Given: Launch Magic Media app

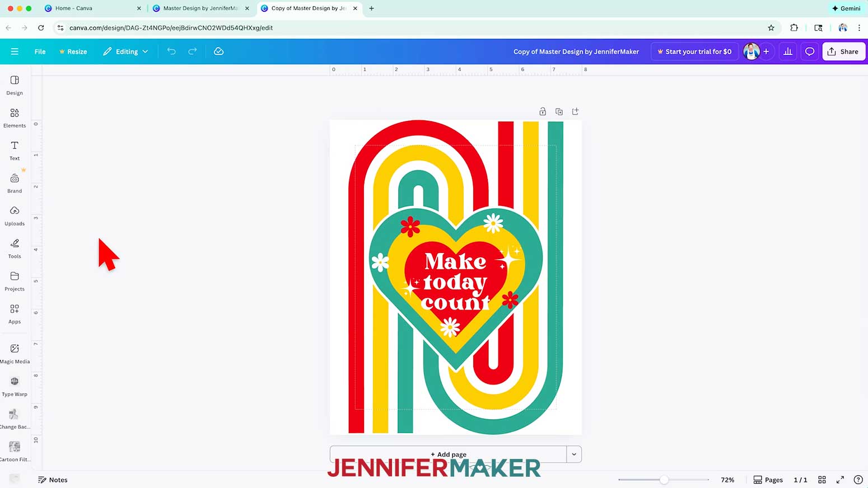Looking at the screenshot, I should pyautogui.click(x=15, y=354).
